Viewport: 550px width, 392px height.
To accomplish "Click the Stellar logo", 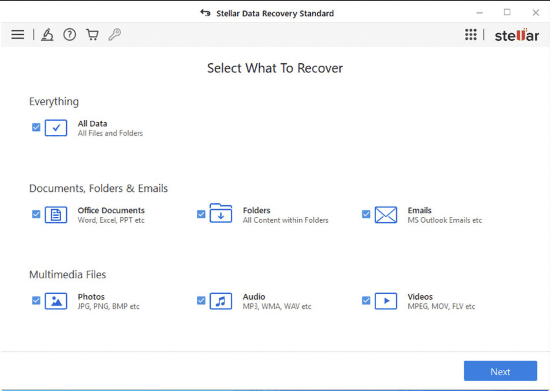I will point(516,35).
